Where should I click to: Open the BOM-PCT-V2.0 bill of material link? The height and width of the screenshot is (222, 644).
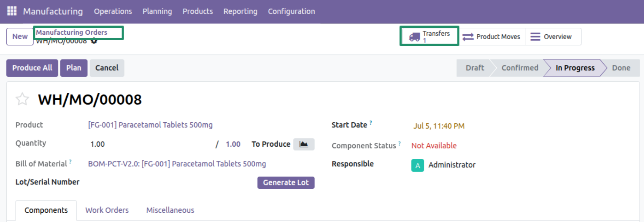(x=177, y=164)
